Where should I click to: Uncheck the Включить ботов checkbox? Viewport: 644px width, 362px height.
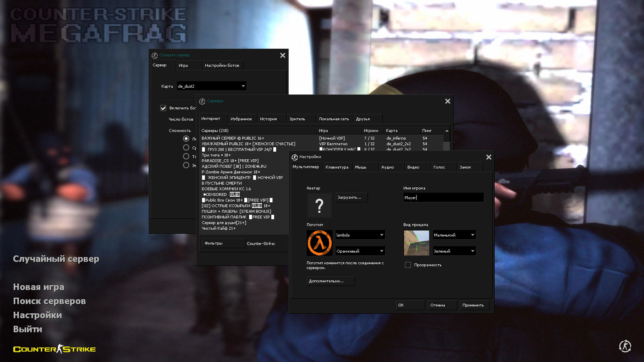(x=163, y=108)
